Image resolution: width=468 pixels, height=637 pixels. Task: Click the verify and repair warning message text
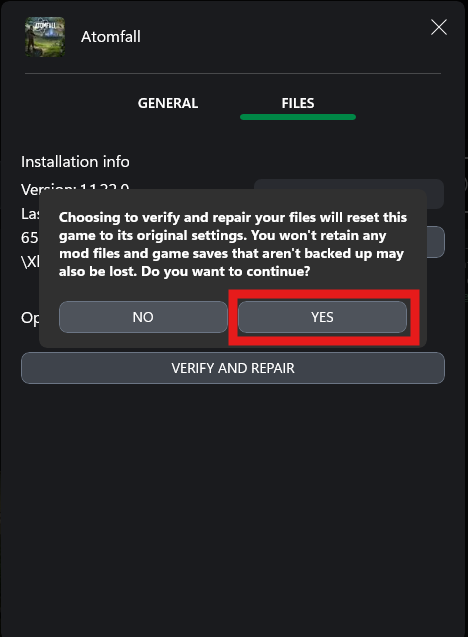[232, 244]
